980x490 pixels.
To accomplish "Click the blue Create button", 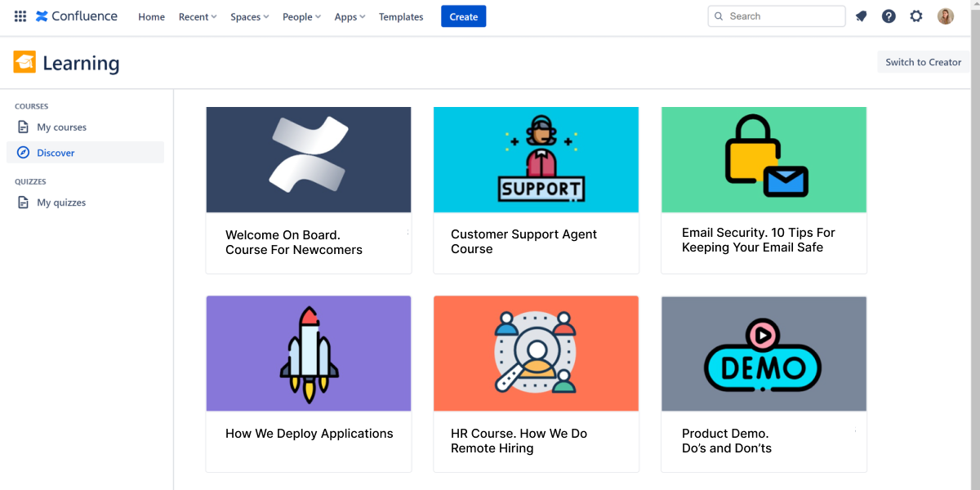I will point(464,16).
